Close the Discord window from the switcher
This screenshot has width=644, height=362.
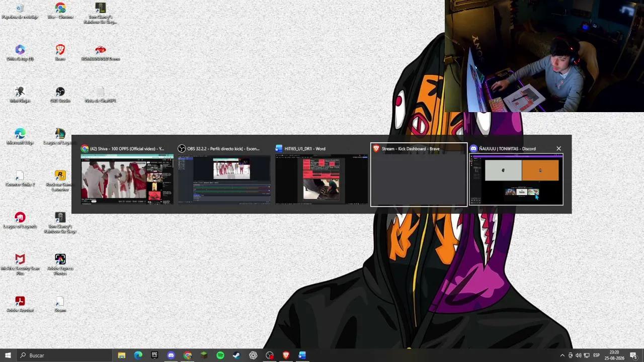(558, 149)
